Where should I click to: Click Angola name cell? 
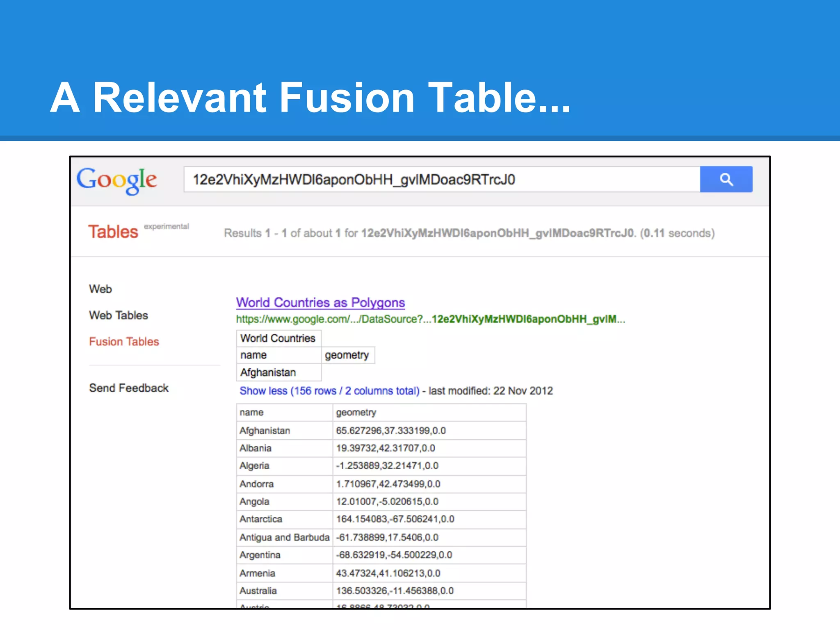(284, 502)
